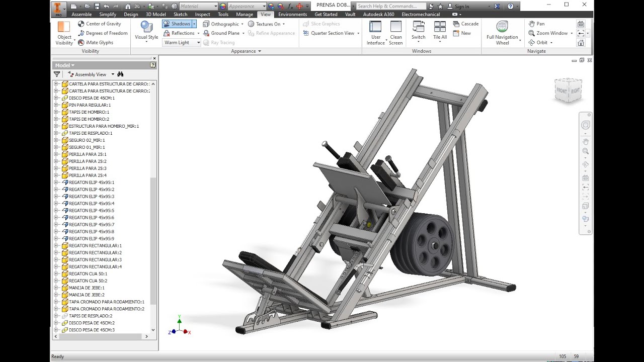Toggle Reflections in the Appearance panel
644x362 pixels.
tap(179, 33)
